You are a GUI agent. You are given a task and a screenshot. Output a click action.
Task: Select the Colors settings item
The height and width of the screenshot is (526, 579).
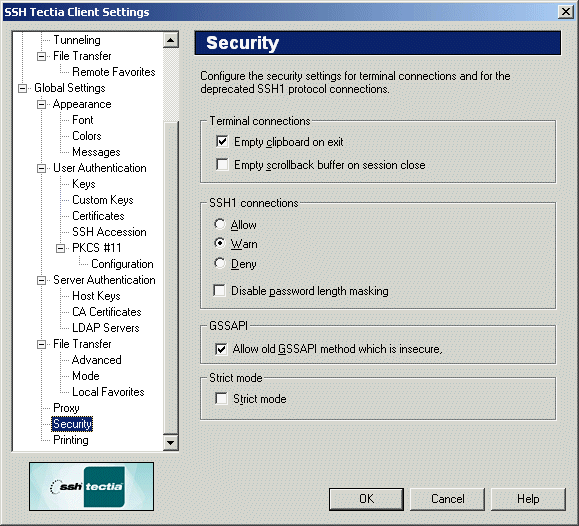[x=87, y=136]
